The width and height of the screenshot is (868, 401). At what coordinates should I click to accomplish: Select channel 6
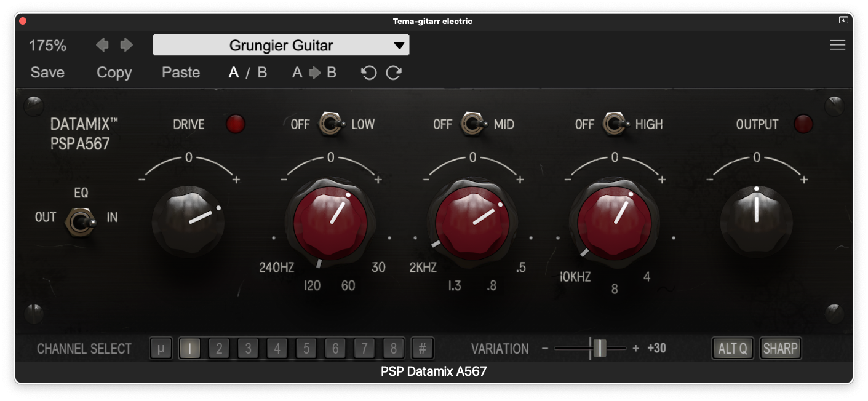[x=335, y=349]
